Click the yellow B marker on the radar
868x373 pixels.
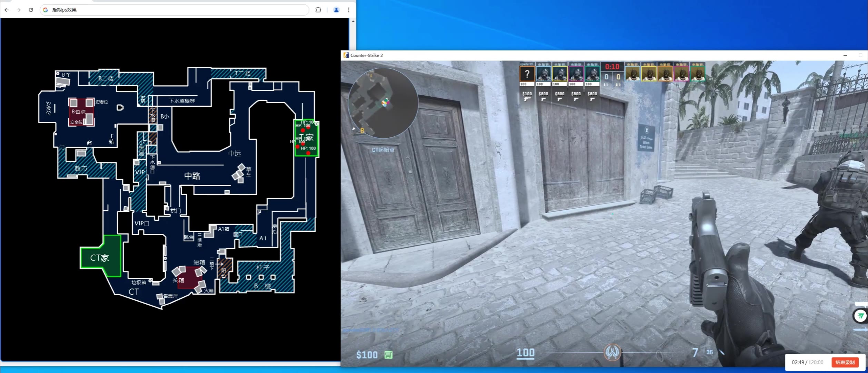point(362,131)
